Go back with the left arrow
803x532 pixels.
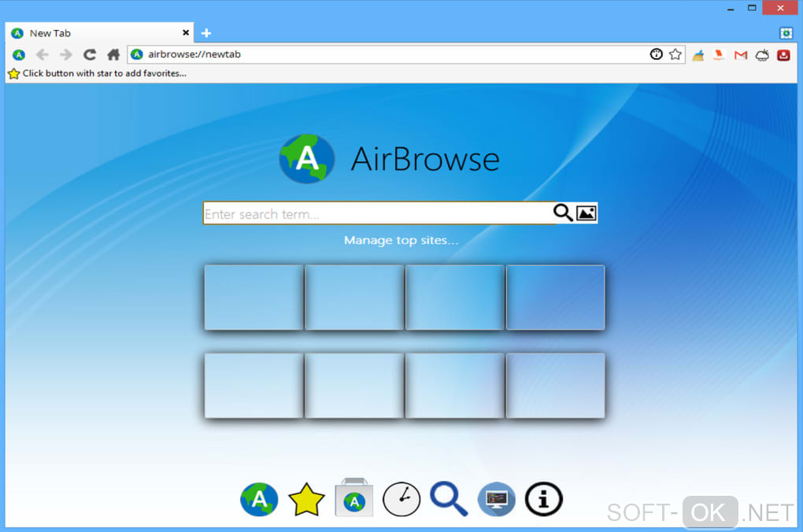42,54
